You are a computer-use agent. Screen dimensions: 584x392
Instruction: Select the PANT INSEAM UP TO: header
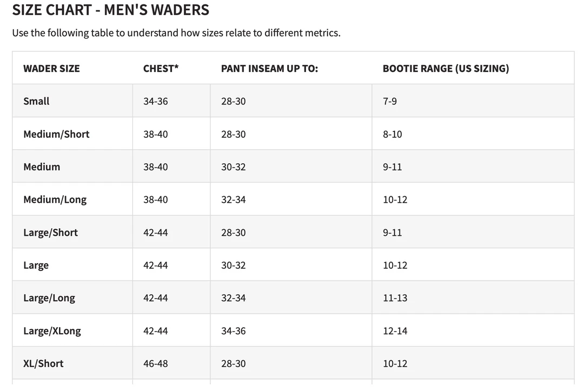(269, 69)
